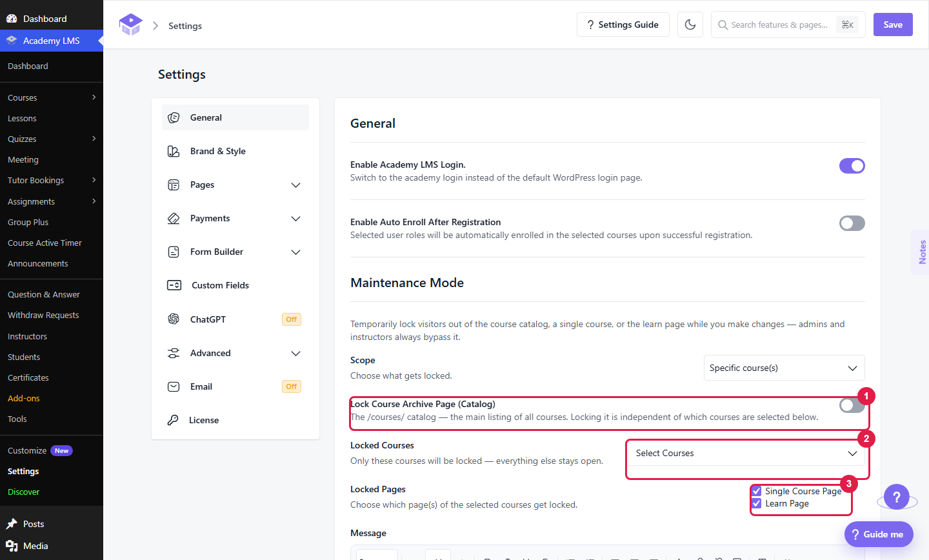Open the round help question mark bubble
This screenshot has height=560, width=929.
click(896, 497)
